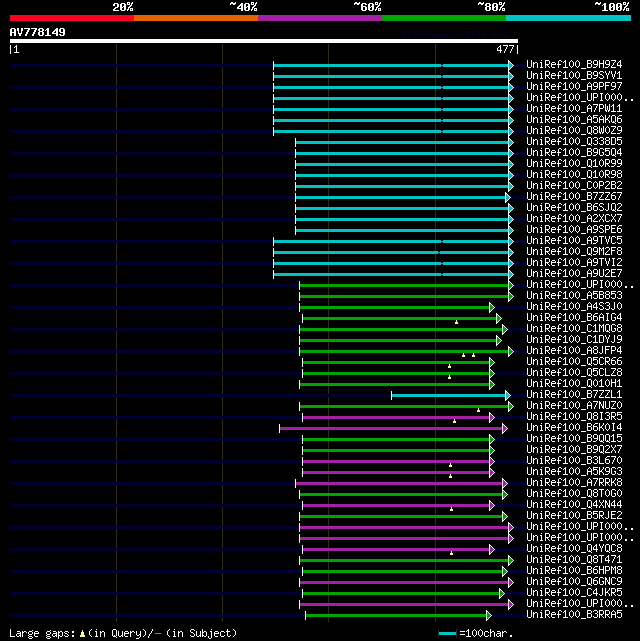This screenshot has width=640, height=641.
Task: Select the UniRef100_A7RRK8 label
Action: tap(574, 483)
